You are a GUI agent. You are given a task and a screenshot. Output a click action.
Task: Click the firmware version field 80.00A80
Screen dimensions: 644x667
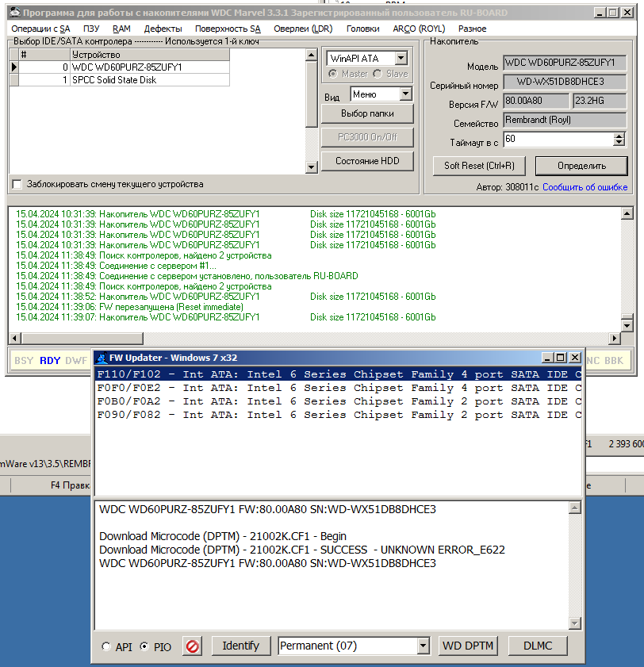point(536,101)
